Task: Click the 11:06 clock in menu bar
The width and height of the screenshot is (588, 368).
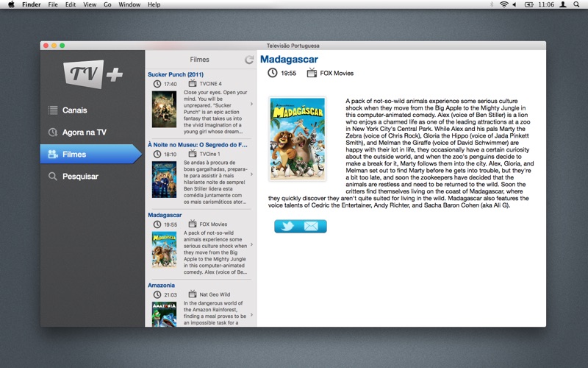Action: click(546, 4)
